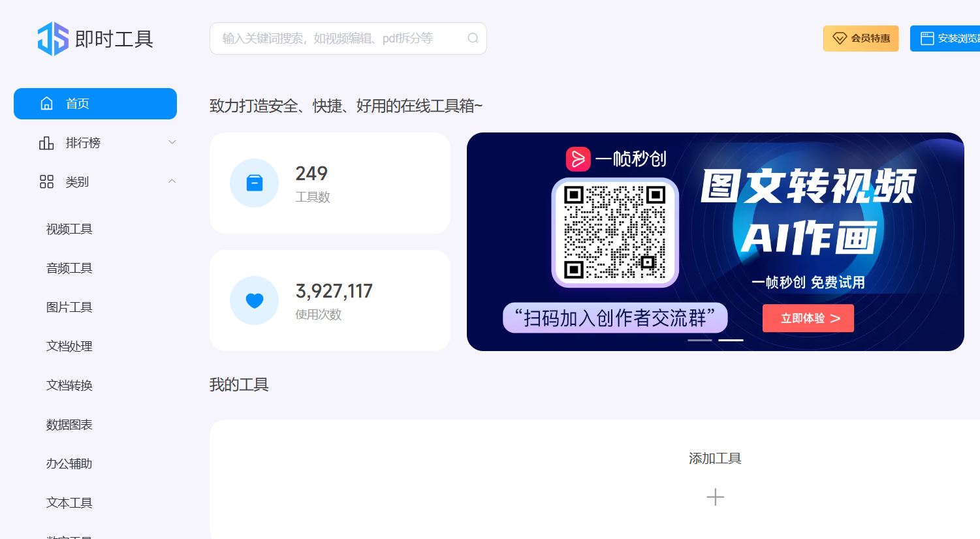
Task: Click the search magnifier icon
Action: [x=473, y=38]
